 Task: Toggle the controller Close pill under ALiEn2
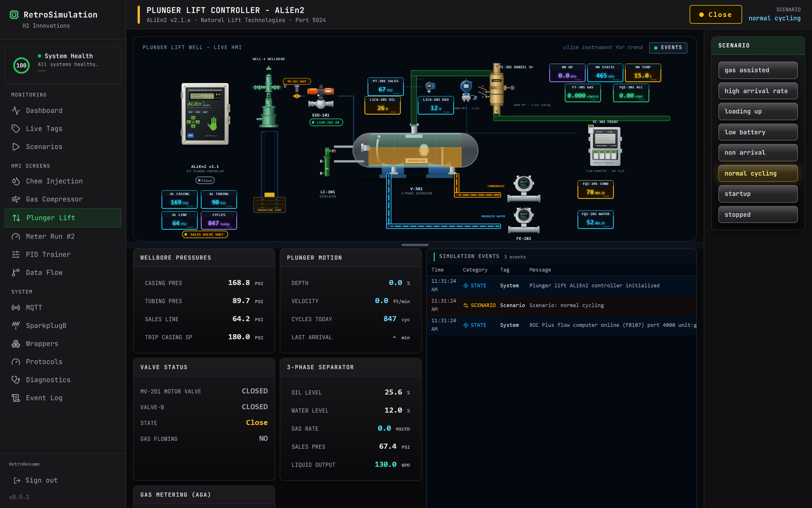[x=205, y=180]
